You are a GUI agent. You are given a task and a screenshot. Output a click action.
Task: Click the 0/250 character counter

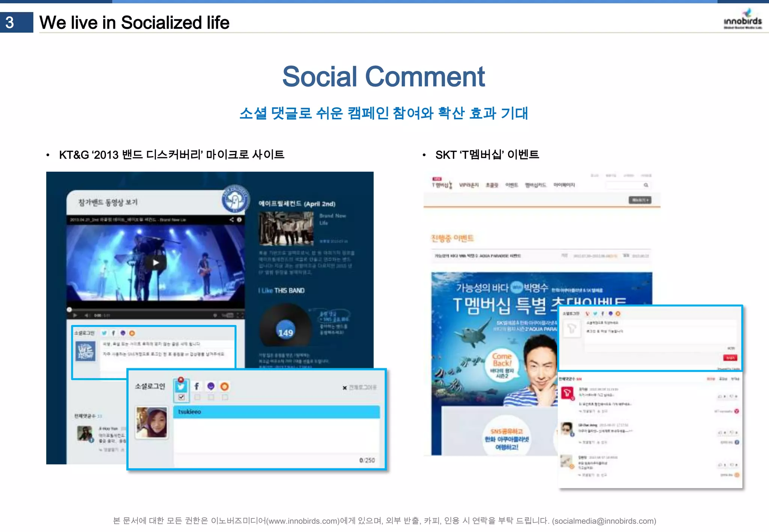[x=367, y=460]
